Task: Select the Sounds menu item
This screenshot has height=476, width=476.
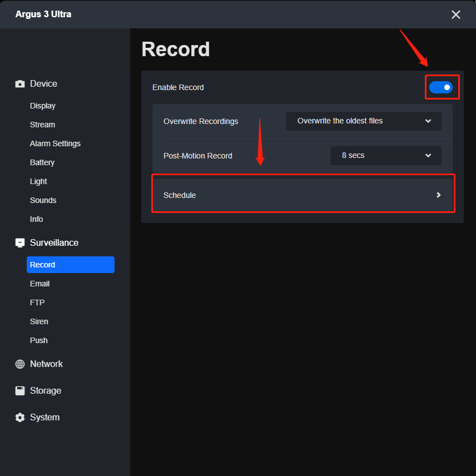Action: click(43, 200)
